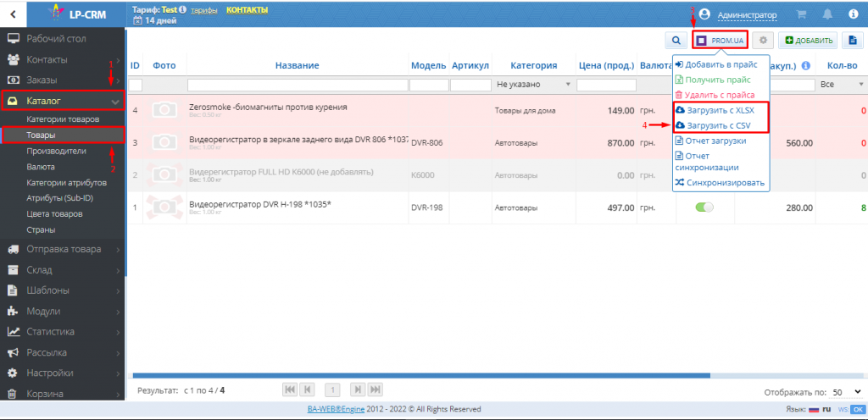Screen dimensions: 868x420
Task: Click the Цена (прод.) filter input
Action: (606, 85)
